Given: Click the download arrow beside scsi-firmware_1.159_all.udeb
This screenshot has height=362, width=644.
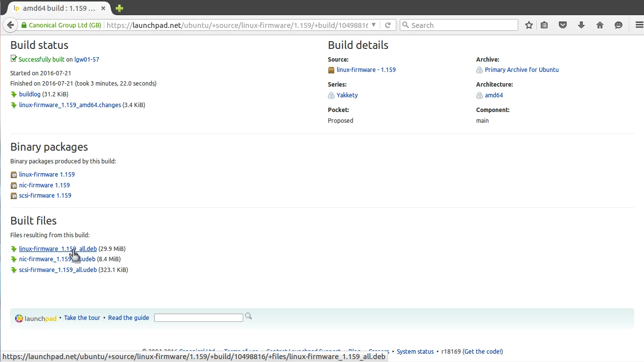Looking at the screenshot, I should tap(14, 270).
